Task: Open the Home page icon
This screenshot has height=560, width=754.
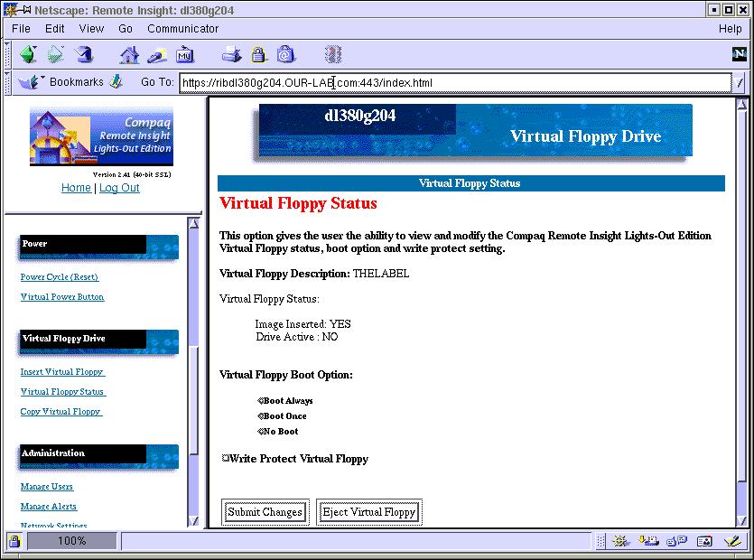Action: point(129,54)
